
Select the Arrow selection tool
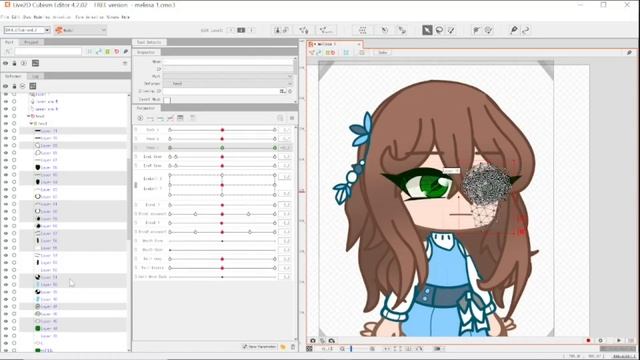pyautogui.click(x=427, y=30)
